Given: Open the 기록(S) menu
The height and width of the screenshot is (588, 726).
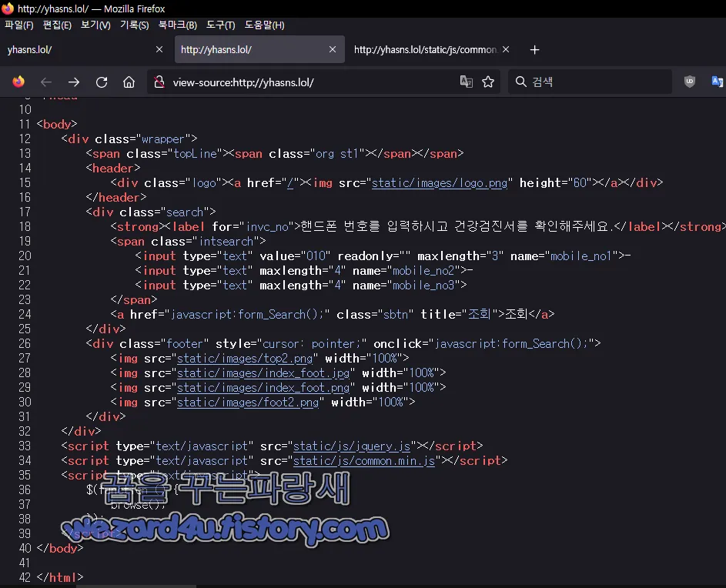Looking at the screenshot, I should coord(134,25).
